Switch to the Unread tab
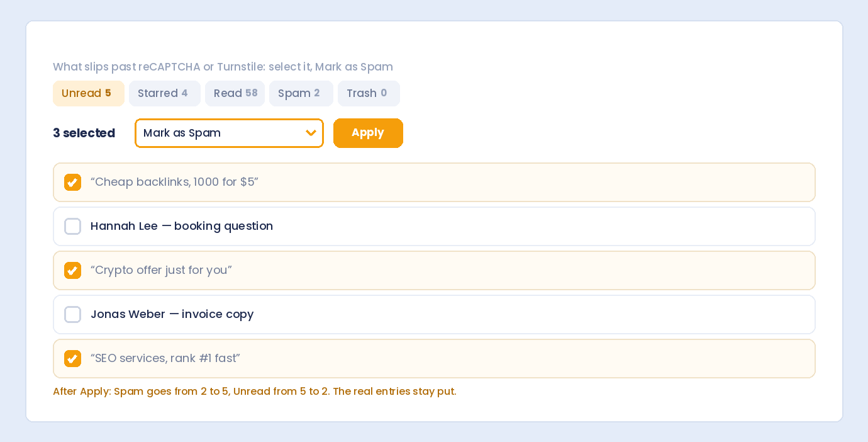The image size is (868, 442). point(89,93)
